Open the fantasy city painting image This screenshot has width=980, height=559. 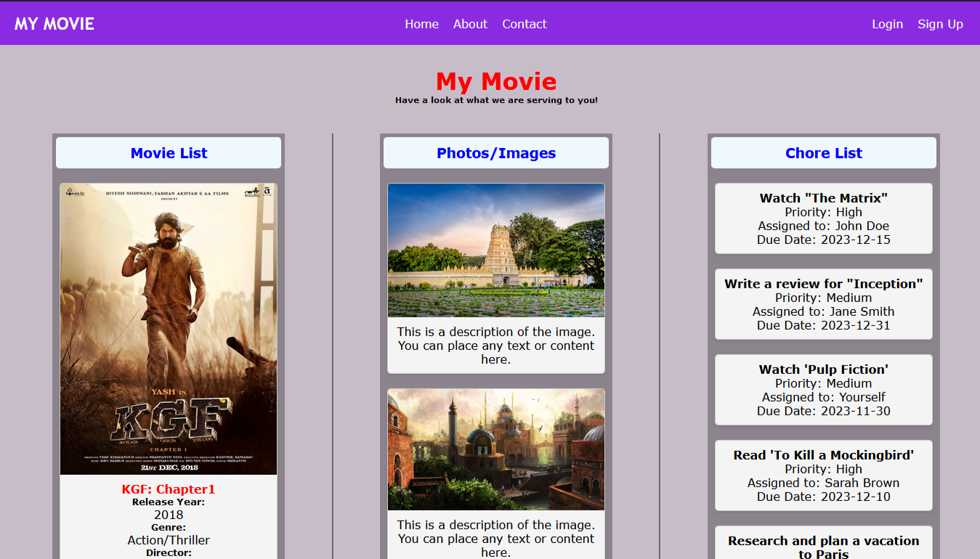pos(496,449)
